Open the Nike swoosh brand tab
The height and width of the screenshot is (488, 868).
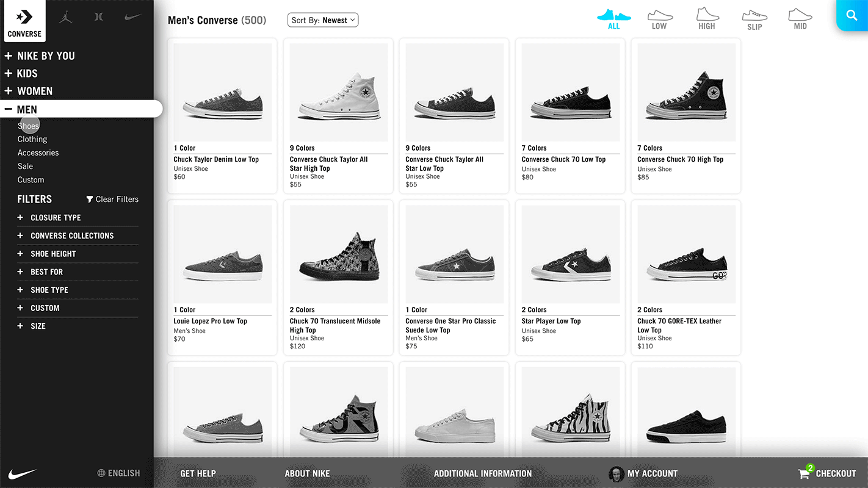132,17
